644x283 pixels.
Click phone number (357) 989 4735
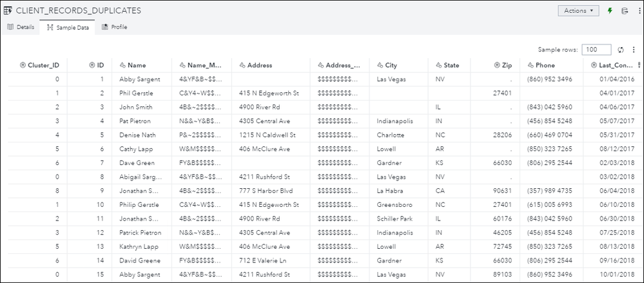pyautogui.click(x=549, y=191)
